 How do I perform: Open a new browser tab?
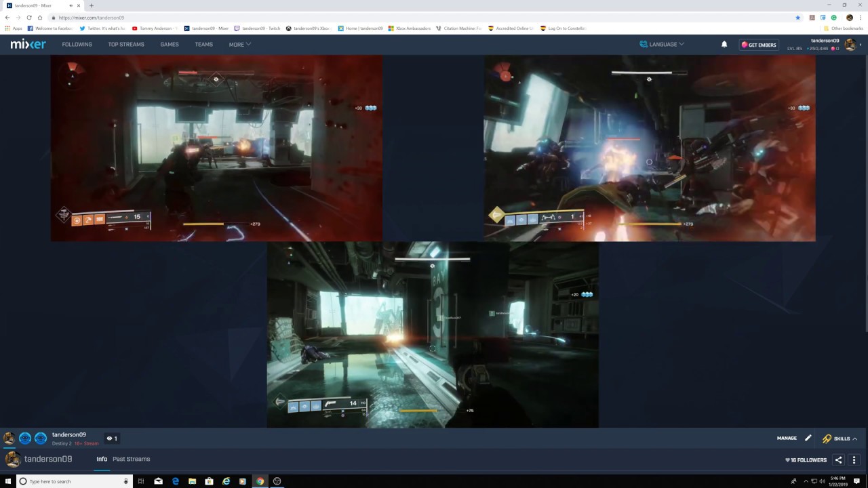pyautogui.click(x=91, y=5)
